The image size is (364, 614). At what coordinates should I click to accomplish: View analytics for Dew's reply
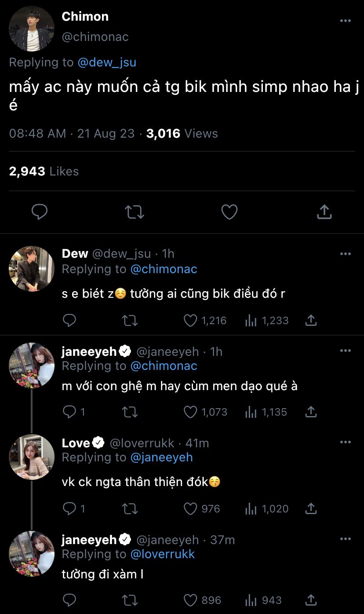click(x=251, y=321)
